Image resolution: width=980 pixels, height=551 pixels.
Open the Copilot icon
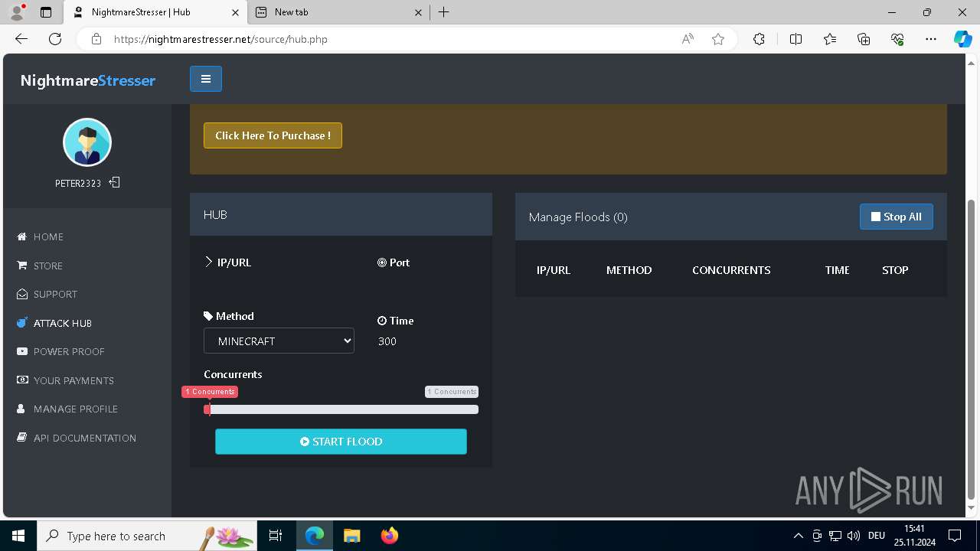(962, 39)
